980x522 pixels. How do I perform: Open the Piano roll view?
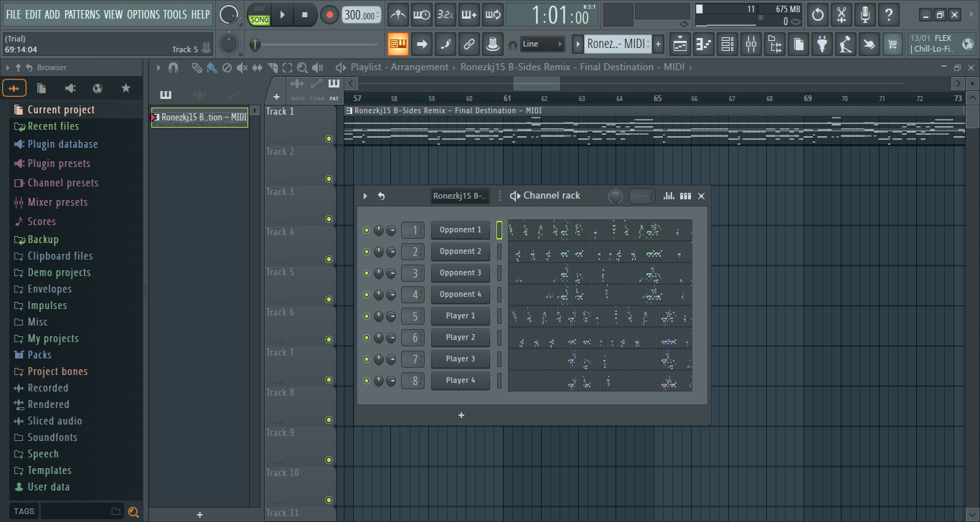704,44
